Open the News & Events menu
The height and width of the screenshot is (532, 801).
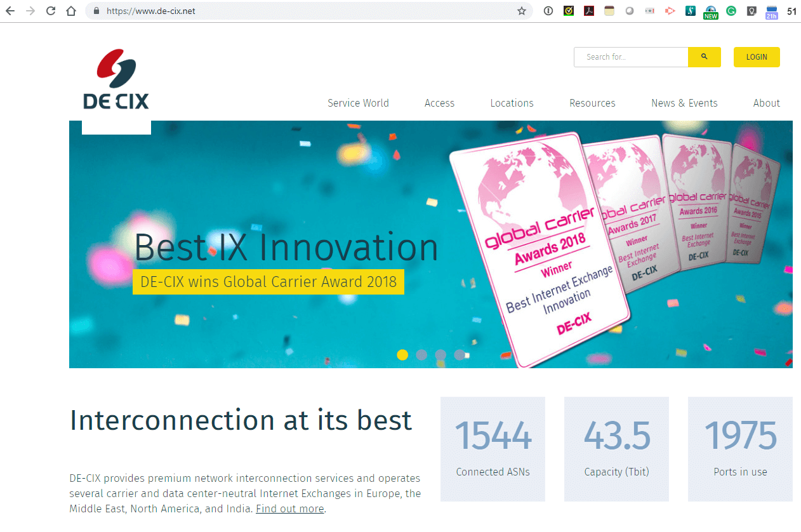[x=684, y=103]
